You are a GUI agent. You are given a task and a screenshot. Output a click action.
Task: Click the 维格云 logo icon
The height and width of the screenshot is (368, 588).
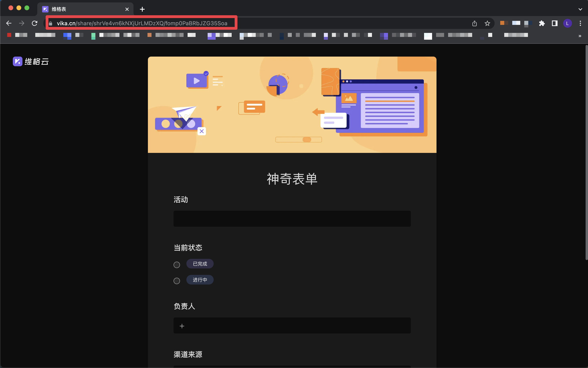pyautogui.click(x=17, y=61)
